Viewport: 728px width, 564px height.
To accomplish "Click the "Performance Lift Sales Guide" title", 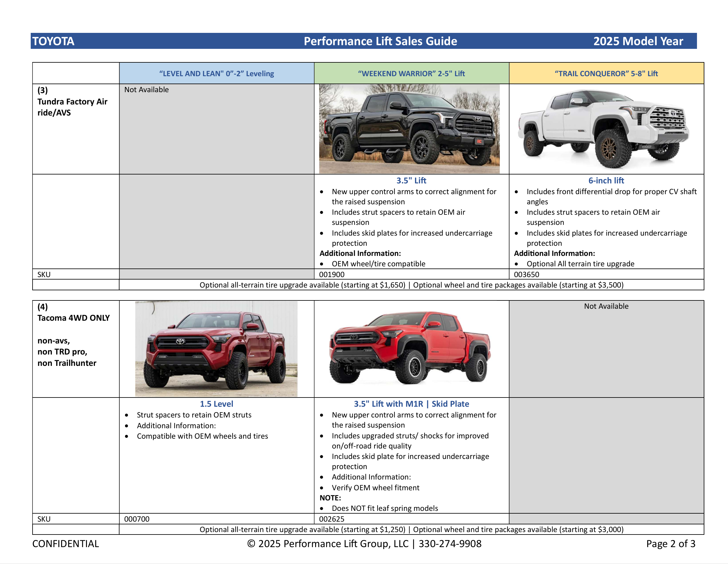I will (380, 41).
